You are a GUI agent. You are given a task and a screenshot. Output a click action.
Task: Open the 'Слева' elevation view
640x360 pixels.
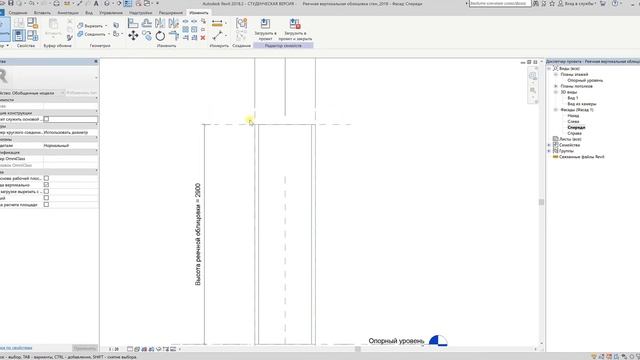click(573, 122)
